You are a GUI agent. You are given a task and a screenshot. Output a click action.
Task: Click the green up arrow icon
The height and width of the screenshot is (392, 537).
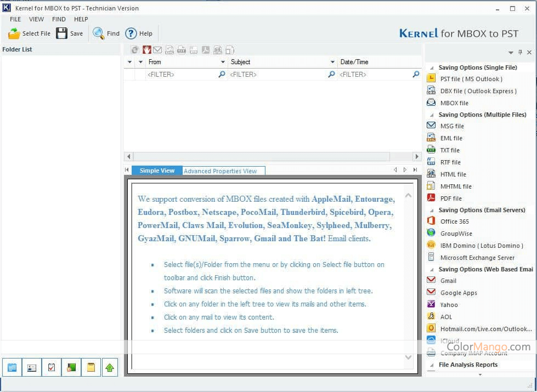(x=110, y=367)
